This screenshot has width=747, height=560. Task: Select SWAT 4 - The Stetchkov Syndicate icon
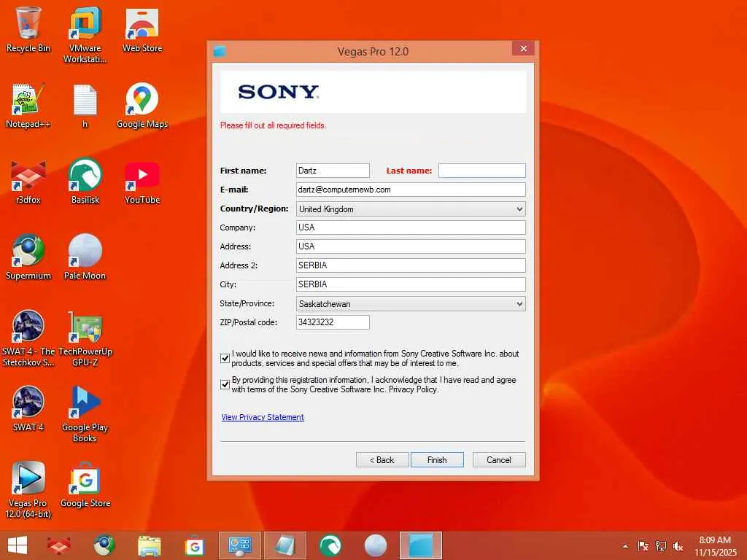click(x=28, y=338)
